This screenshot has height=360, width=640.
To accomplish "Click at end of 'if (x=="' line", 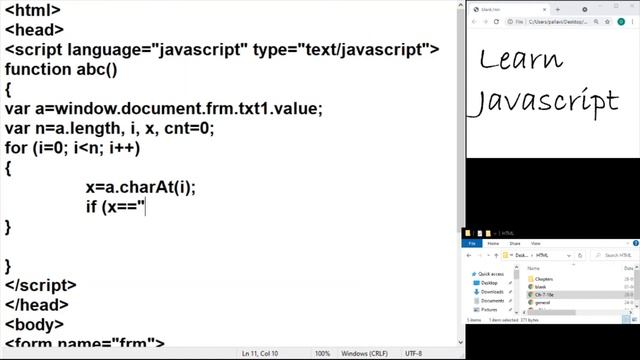I will click(145, 207).
